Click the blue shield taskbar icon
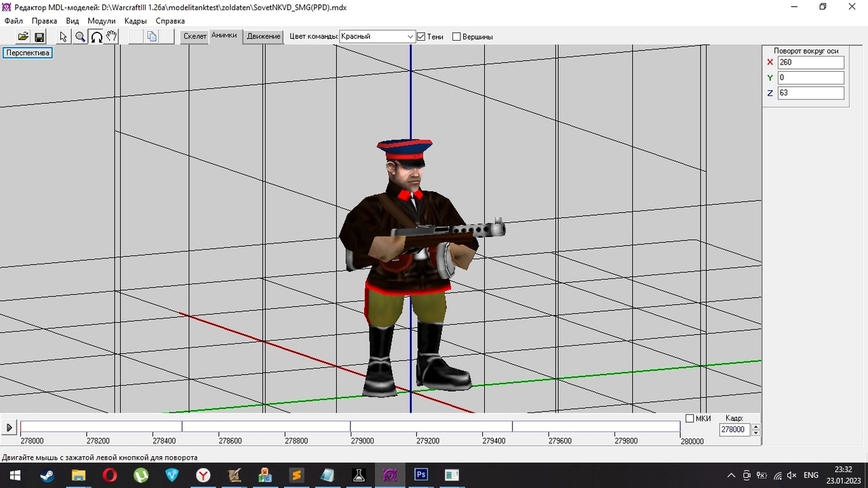The width and height of the screenshot is (868, 488). (172, 475)
